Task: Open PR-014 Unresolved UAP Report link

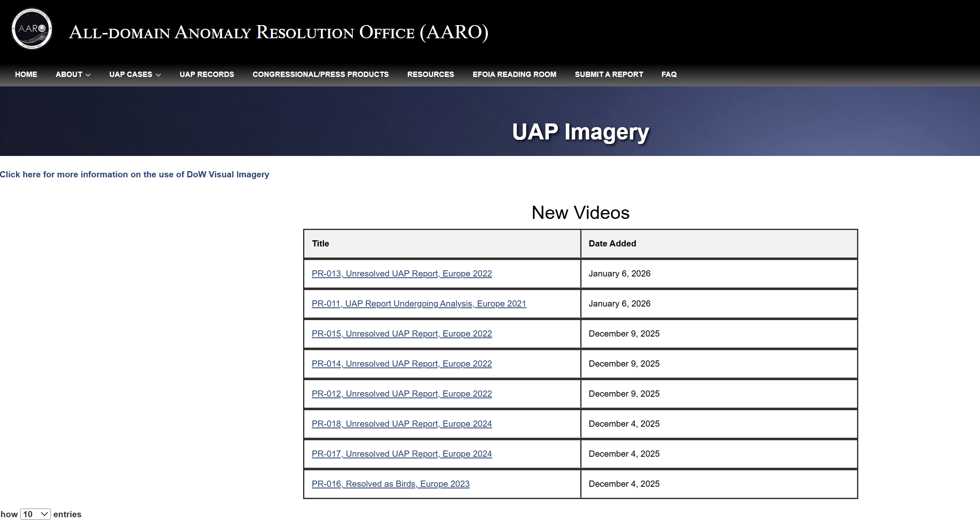Action: tap(402, 364)
